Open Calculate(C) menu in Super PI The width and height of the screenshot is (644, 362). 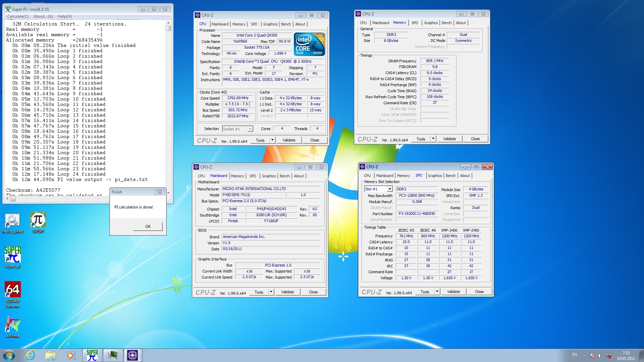point(18,16)
